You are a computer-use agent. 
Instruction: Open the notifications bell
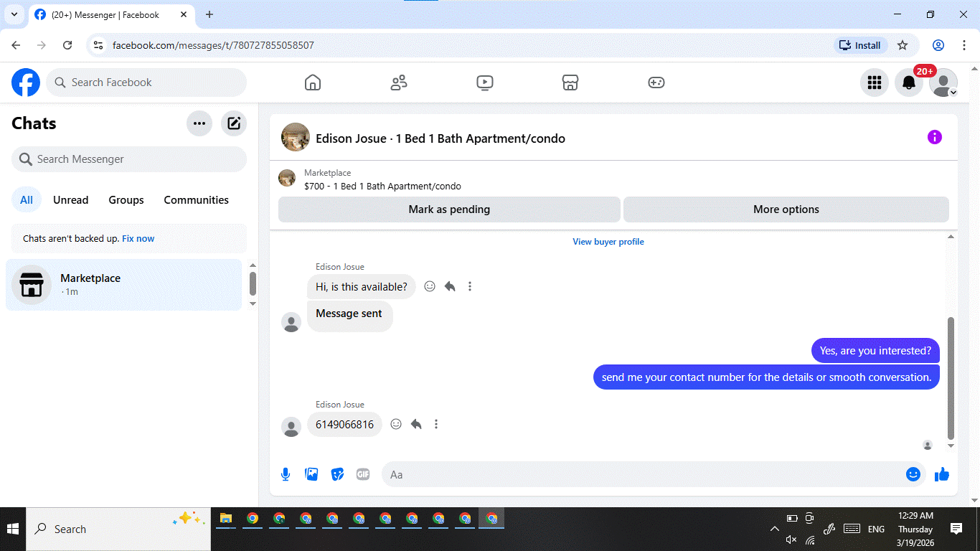(x=909, y=83)
